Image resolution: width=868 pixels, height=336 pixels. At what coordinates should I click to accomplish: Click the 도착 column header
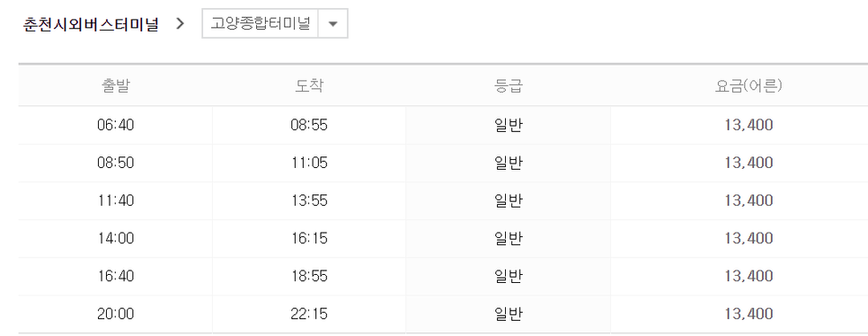point(309,86)
